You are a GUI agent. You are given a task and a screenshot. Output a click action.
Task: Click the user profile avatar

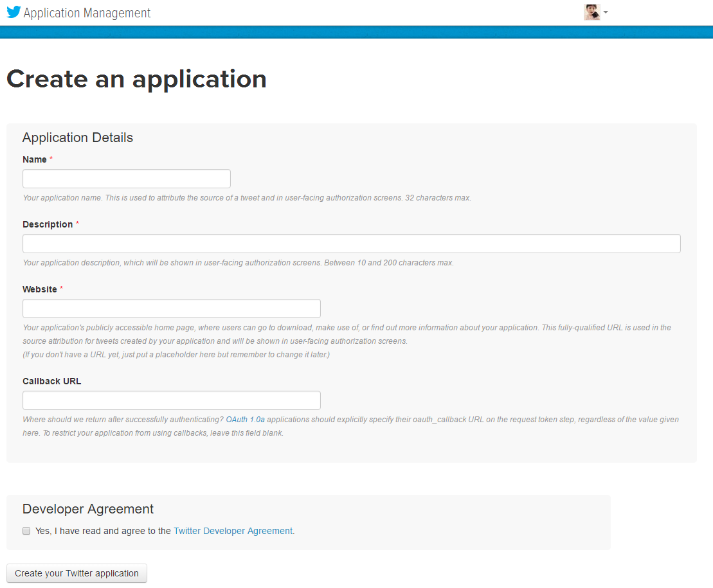[591, 12]
